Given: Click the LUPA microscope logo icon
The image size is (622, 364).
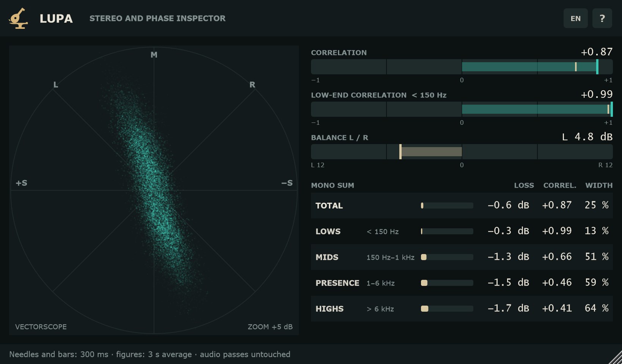Looking at the screenshot, I should pos(18,18).
